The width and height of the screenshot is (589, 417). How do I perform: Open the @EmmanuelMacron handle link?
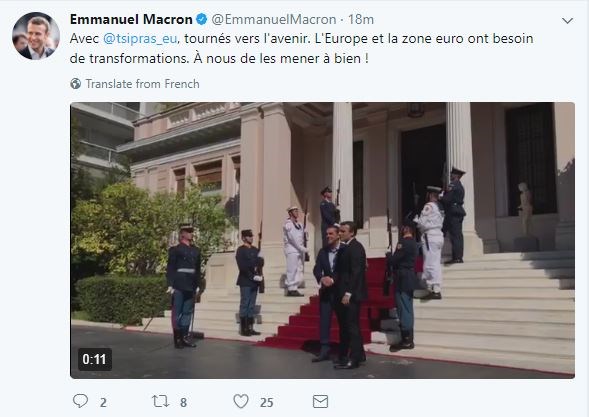[x=273, y=19]
